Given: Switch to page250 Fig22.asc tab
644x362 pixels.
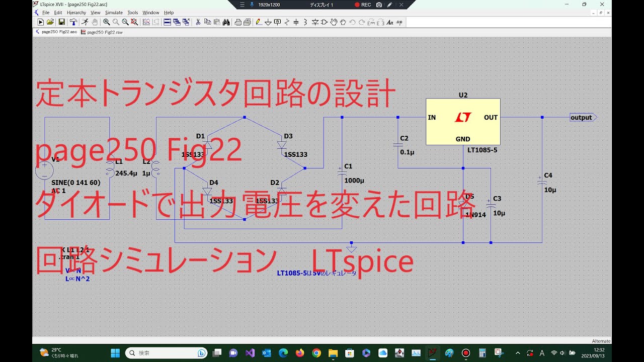Looking at the screenshot, I should pyautogui.click(x=56, y=32).
